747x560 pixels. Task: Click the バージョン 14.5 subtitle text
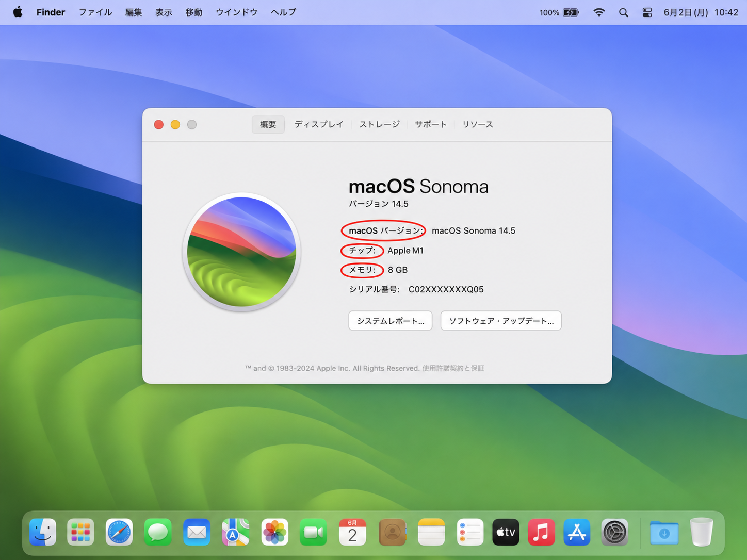point(379,204)
